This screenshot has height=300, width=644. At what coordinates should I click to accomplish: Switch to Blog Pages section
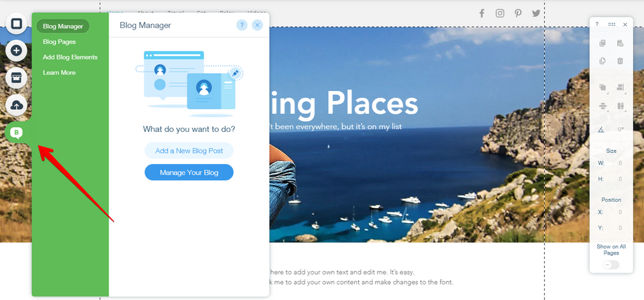tap(59, 42)
